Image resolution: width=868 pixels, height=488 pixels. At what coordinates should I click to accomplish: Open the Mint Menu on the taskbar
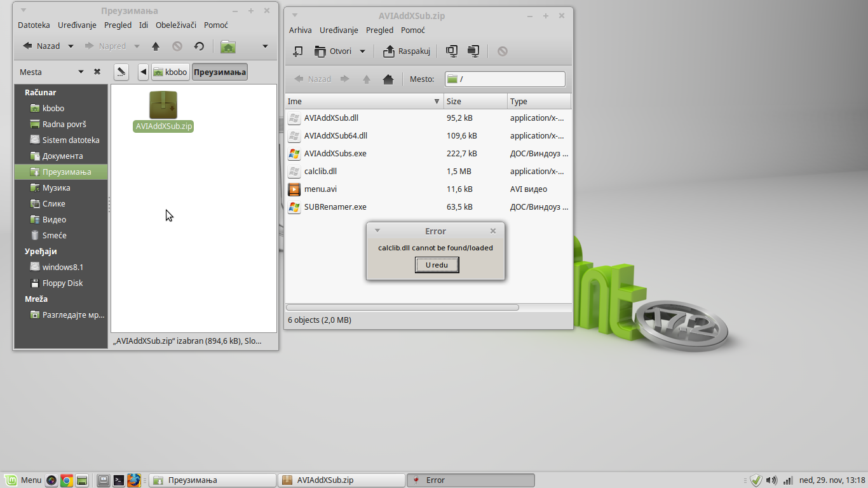click(x=24, y=480)
